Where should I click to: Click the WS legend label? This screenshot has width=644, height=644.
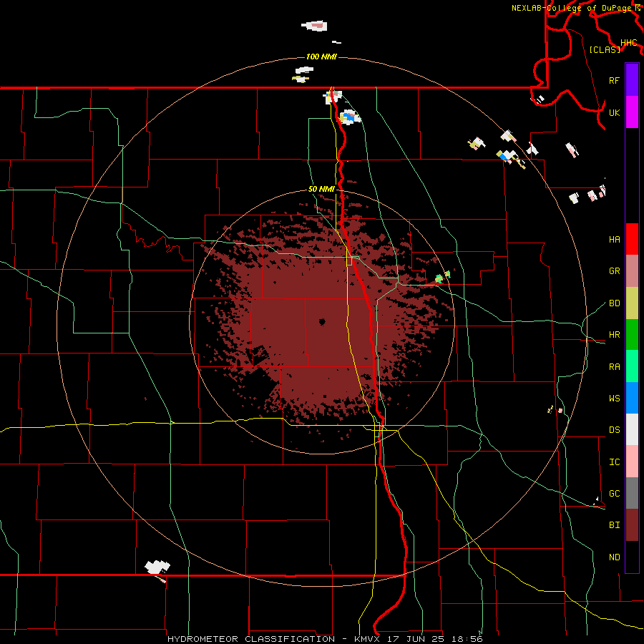pos(615,399)
